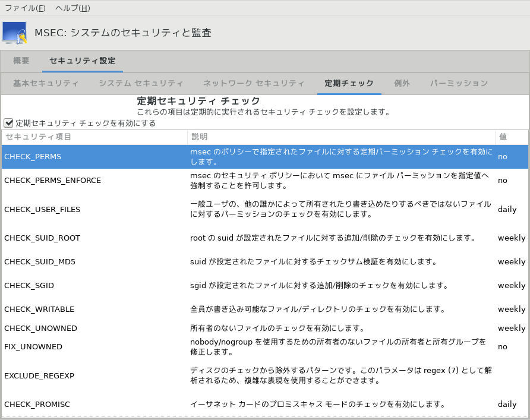The image size is (530, 420).
Task: Click the 'no' value of CHECK_PERMS_ENFORCE
Action: click(502, 181)
